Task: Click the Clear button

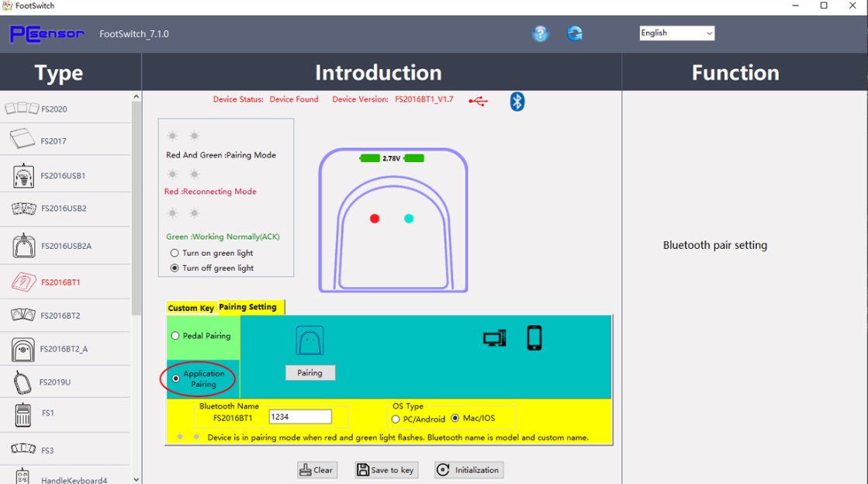Action: point(317,470)
